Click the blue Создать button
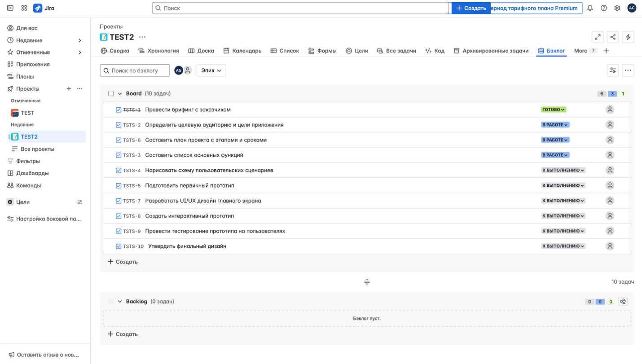Screen dimensions: 642x364 point(471,8)
